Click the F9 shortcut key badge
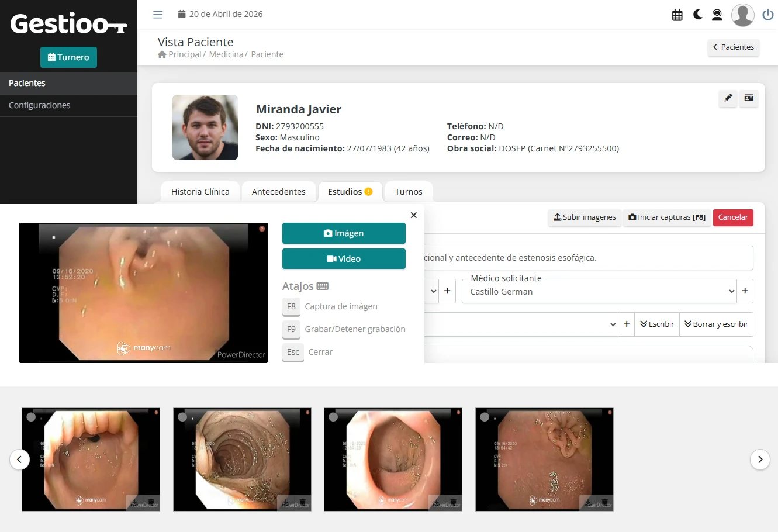This screenshot has width=778, height=532. [x=291, y=329]
